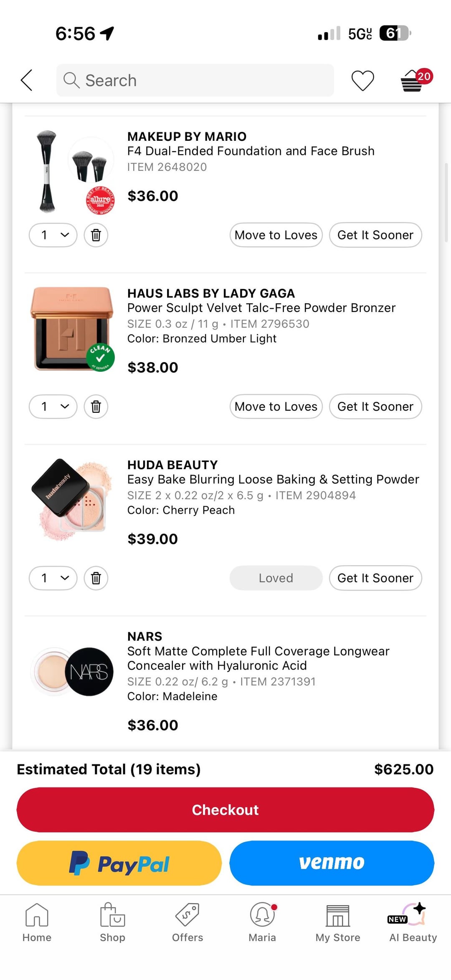Open the NARS concealer product thumbnail
451x980 pixels.
coord(72,672)
